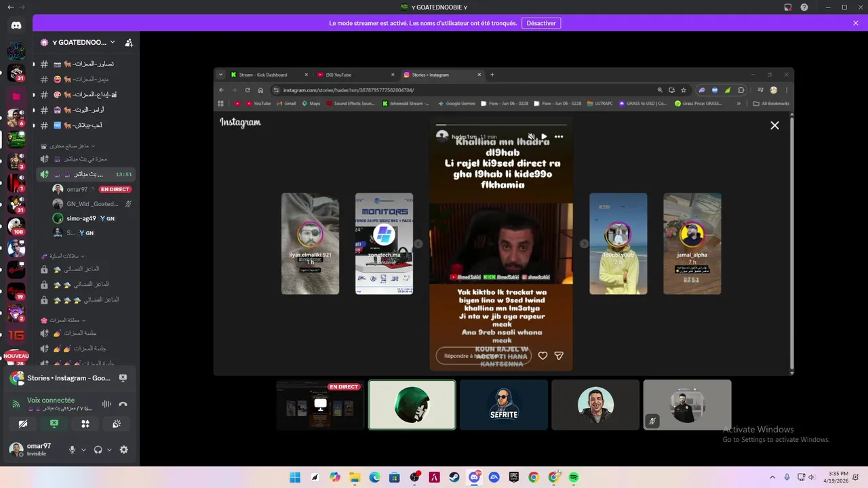The width and height of the screenshot is (868, 488).
Task: Click the green connection signal icon
Action: (16, 404)
